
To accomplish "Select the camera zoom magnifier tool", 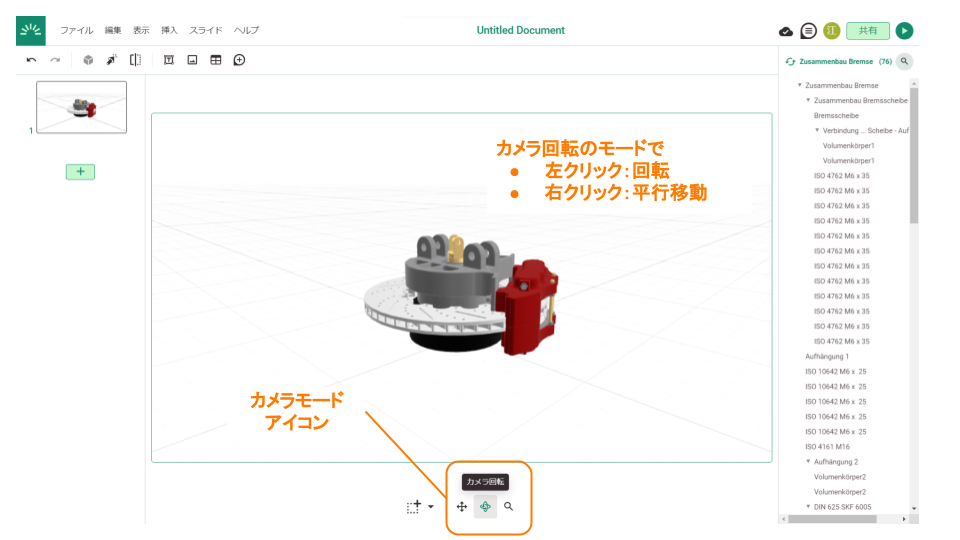I will pyautogui.click(x=508, y=506).
